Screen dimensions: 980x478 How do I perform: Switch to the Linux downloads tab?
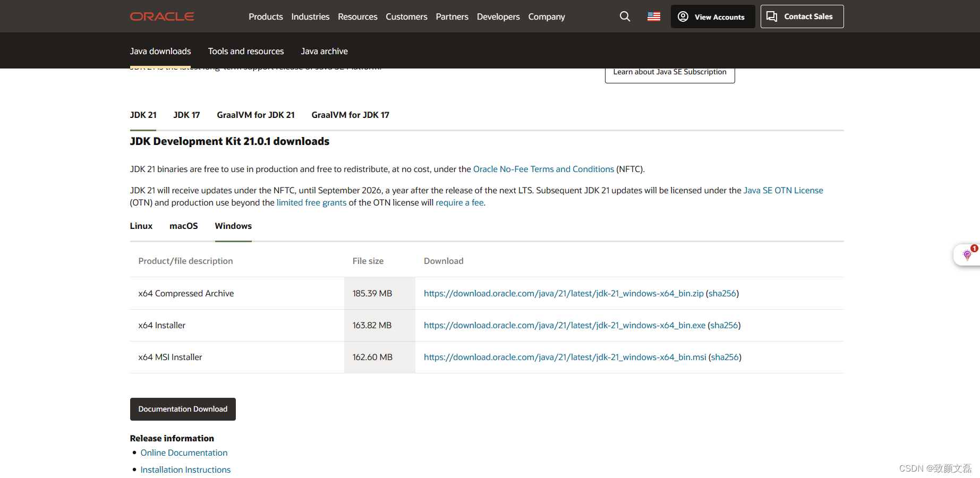pos(141,226)
